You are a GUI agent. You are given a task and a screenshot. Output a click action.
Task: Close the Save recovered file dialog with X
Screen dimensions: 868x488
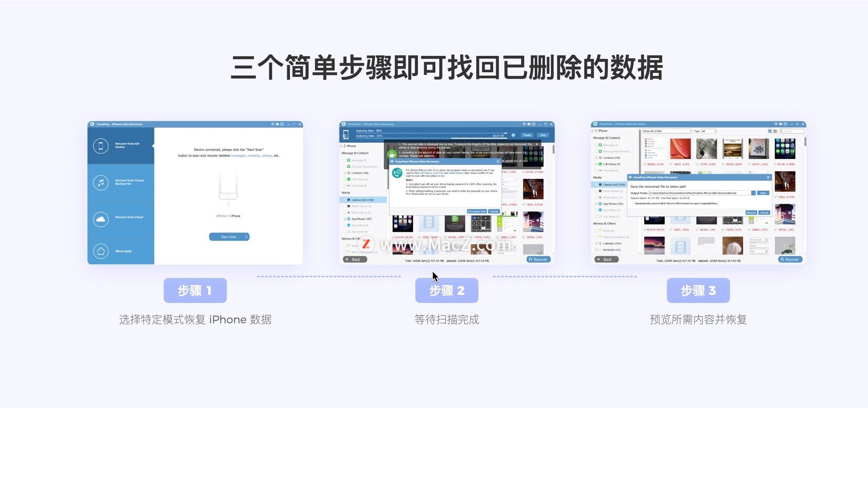click(768, 177)
